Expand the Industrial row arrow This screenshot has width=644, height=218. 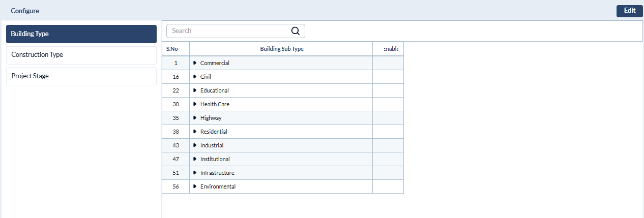195,145
